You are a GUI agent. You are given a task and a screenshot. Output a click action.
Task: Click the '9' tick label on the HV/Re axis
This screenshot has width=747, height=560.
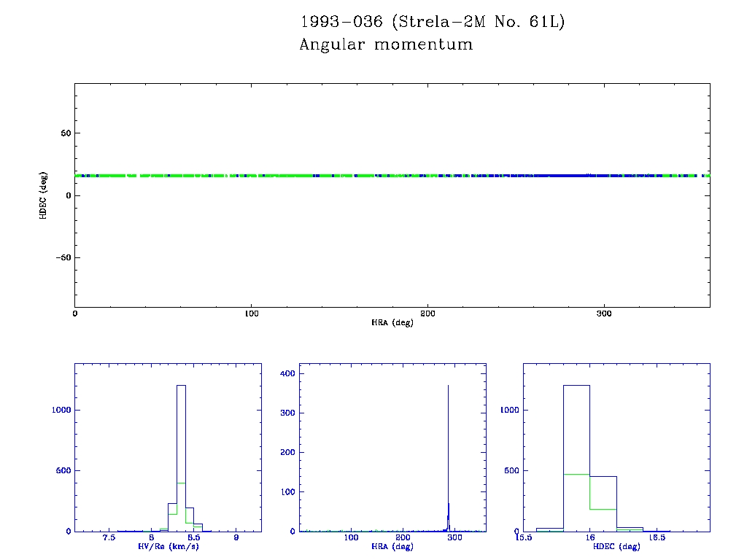236,538
